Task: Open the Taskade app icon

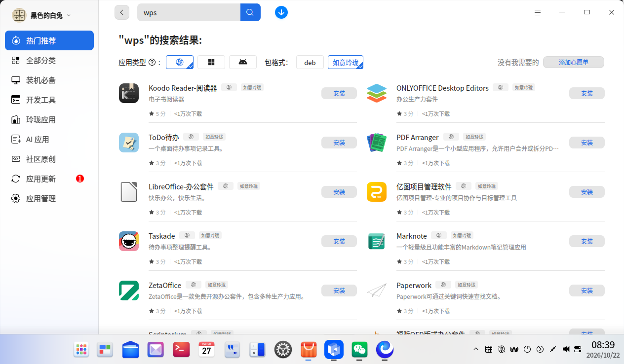Action: click(x=129, y=241)
